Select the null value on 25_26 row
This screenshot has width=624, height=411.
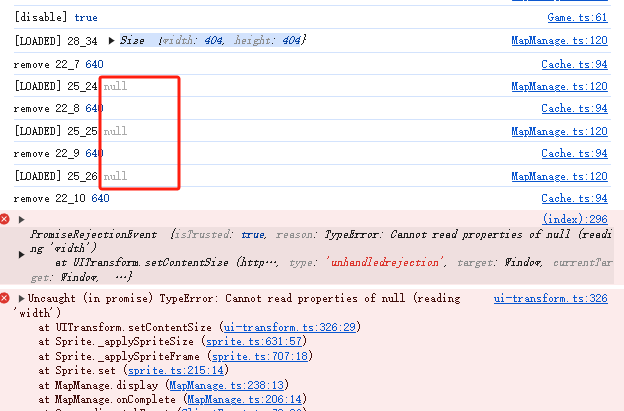coord(115,176)
